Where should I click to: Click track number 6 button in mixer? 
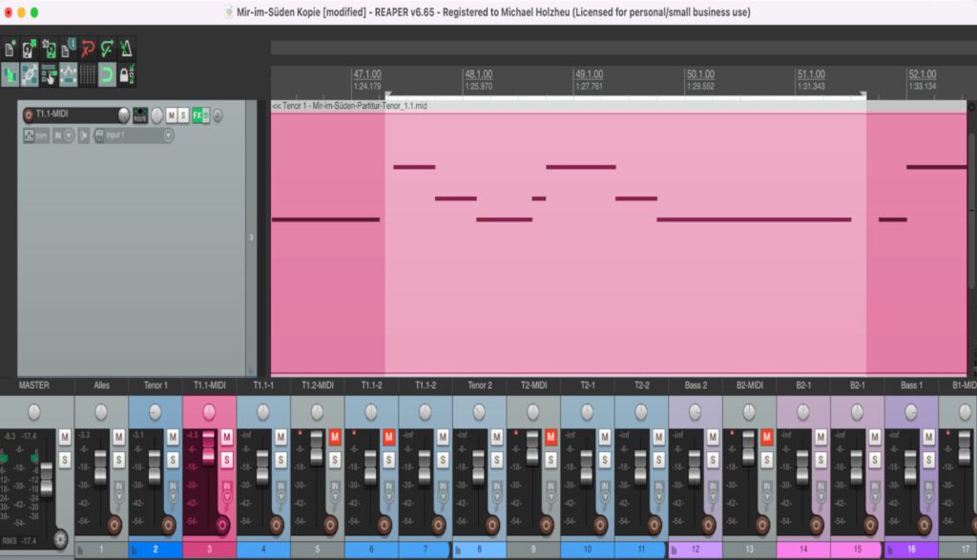371,550
